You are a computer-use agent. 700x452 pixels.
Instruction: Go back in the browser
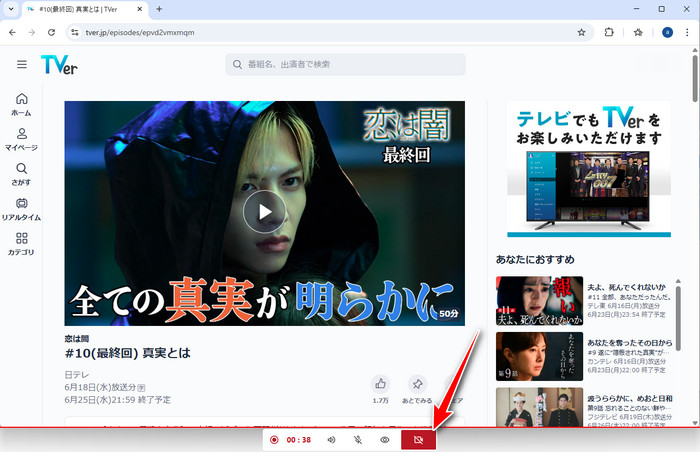click(x=12, y=33)
